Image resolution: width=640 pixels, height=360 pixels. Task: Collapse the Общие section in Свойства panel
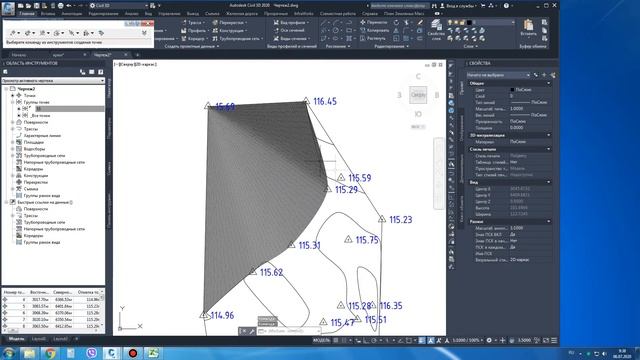(x=548, y=83)
